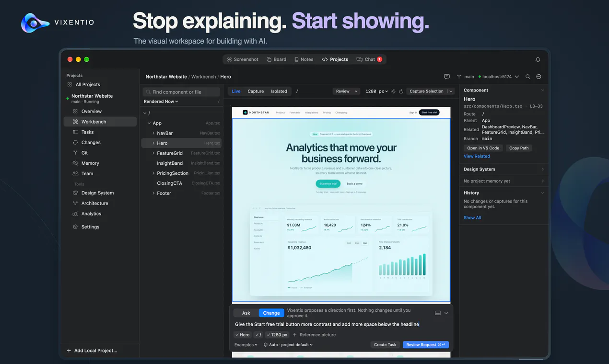Open the Rendered Now filter dropdown
This screenshot has width=609, height=364.
click(161, 102)
